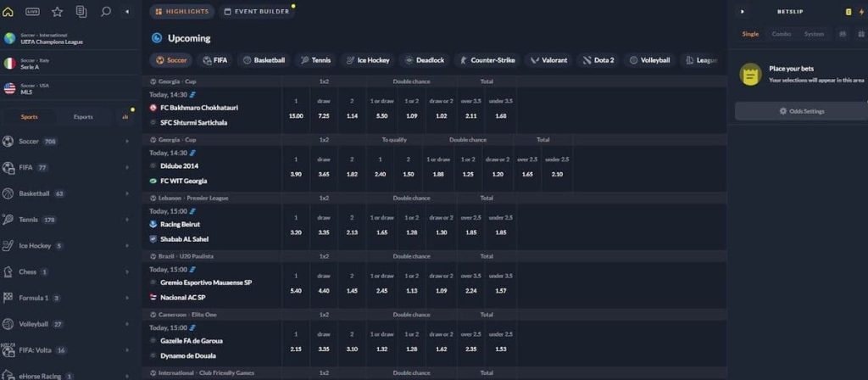Go to the home icon

coord(8,12)
